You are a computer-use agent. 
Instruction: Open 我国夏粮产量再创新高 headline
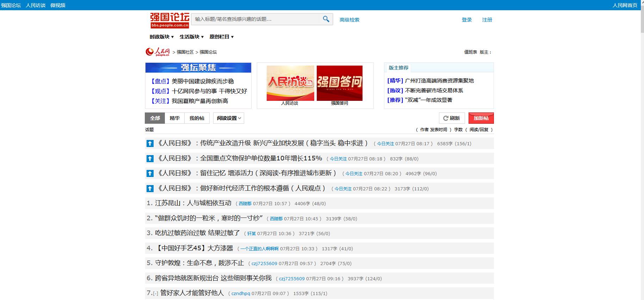point(200,101)
